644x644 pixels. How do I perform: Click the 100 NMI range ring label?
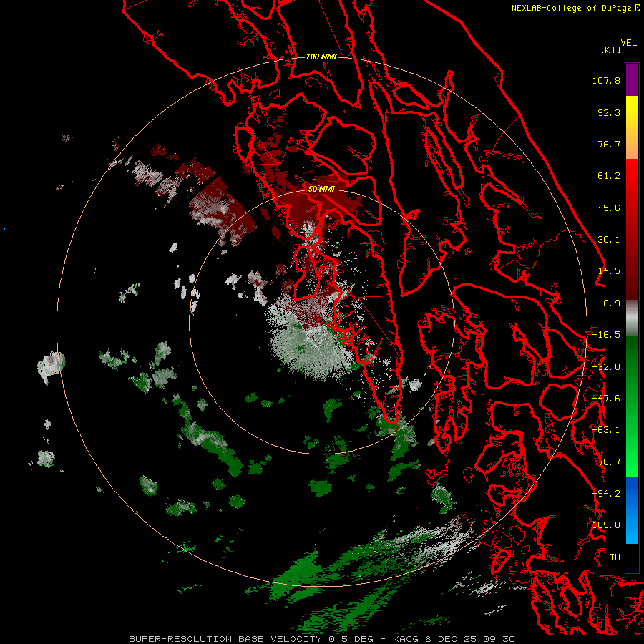point(321,57)
